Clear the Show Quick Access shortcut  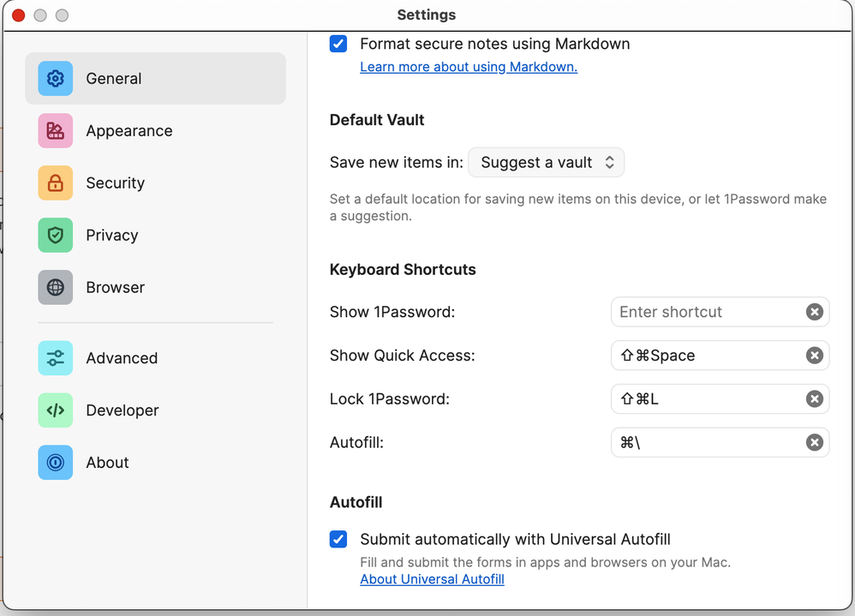814,356
